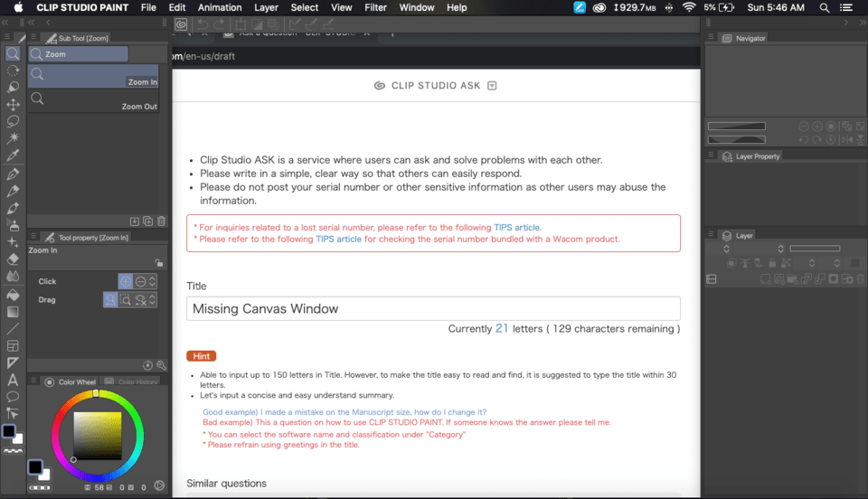Select the Auto select magic wand tool
868x499 pixels.
coord(13,137)
